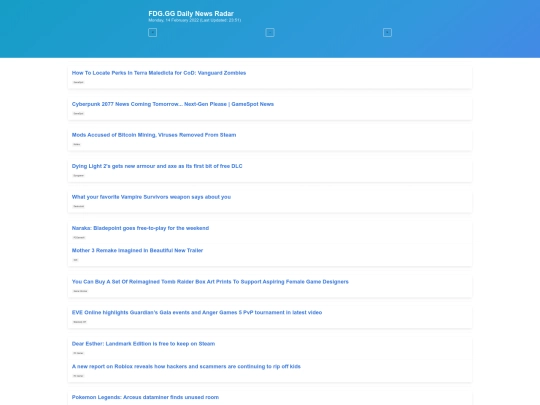This screenshot has height=405, width=540.
Task: Open the Tomb Raider Box Art Prints article
Action: 210,282
